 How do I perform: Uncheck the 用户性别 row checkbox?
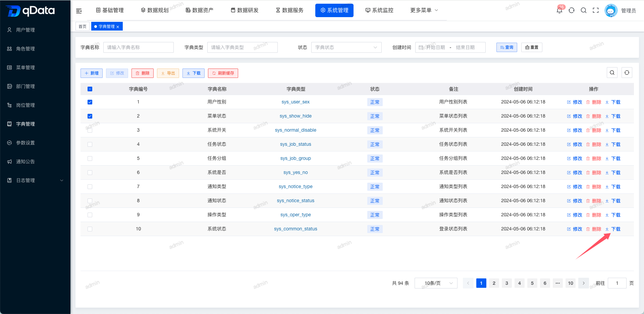[x=90, y=102]
